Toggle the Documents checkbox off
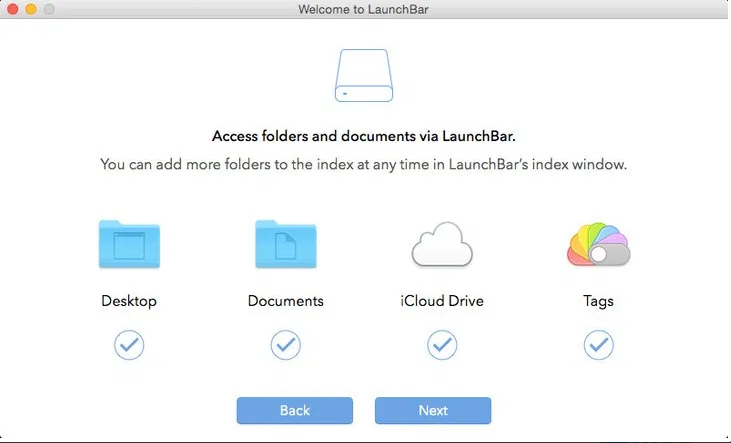731x443 pixels. pyautogui.click(x=285, y=345)
